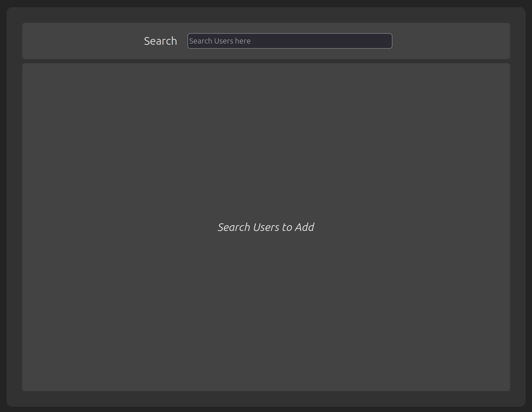
Task: Click the top search bar section
Action: tap(266, 41)
